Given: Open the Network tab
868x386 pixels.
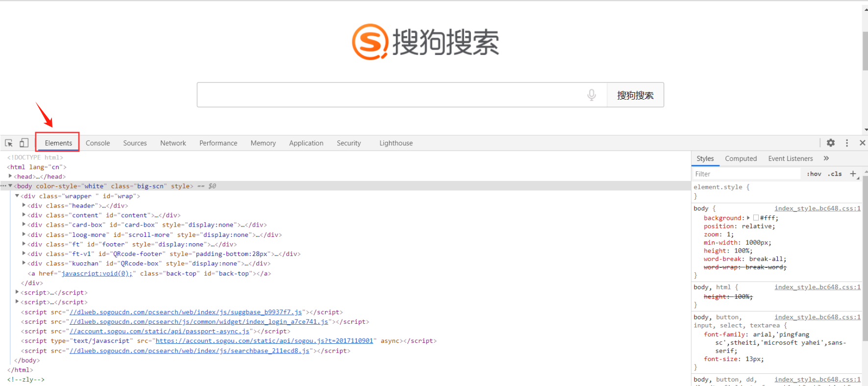Looking at the screenshot, I should point(173,143).
